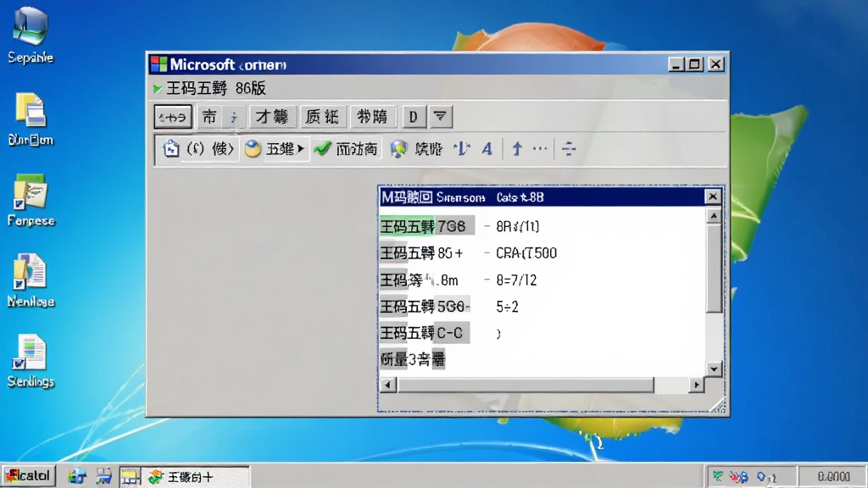Click the small blue symbol button beside 市
Image resolution: width=868 pixels, height=488 pixels.
tap(234, 117)
